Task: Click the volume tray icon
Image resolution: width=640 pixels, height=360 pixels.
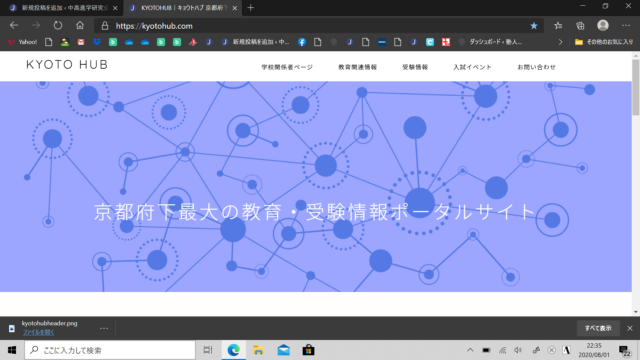Action: [518, 350]
